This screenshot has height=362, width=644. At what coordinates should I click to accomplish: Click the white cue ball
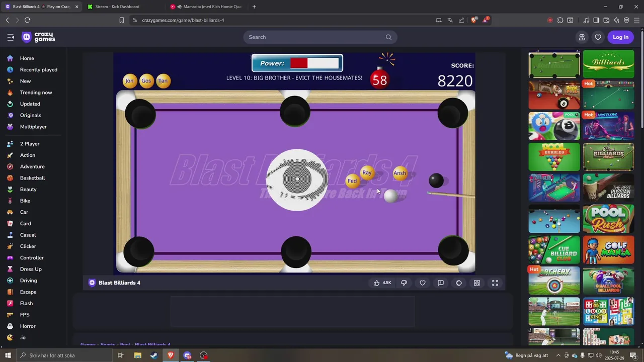tap(391, 196)
